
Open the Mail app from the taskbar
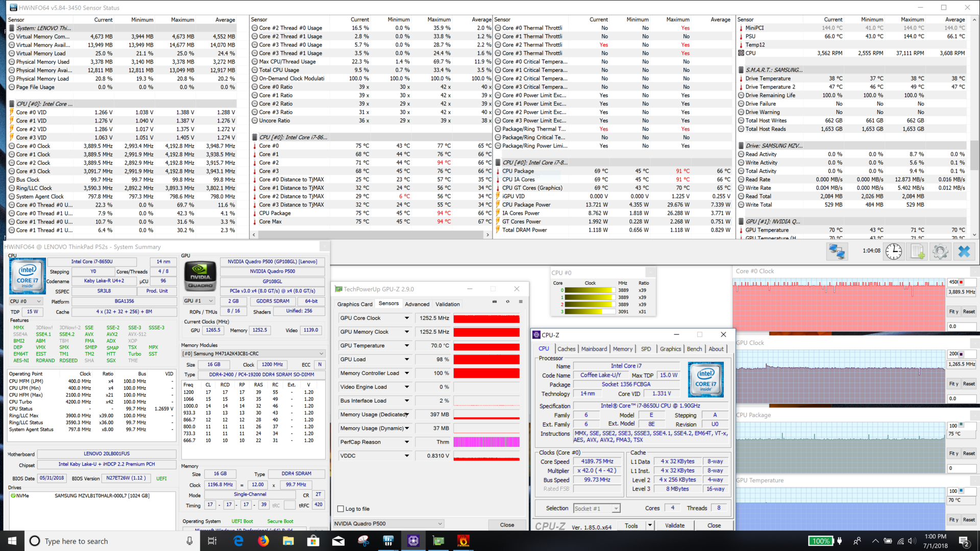tap(338, 541)
